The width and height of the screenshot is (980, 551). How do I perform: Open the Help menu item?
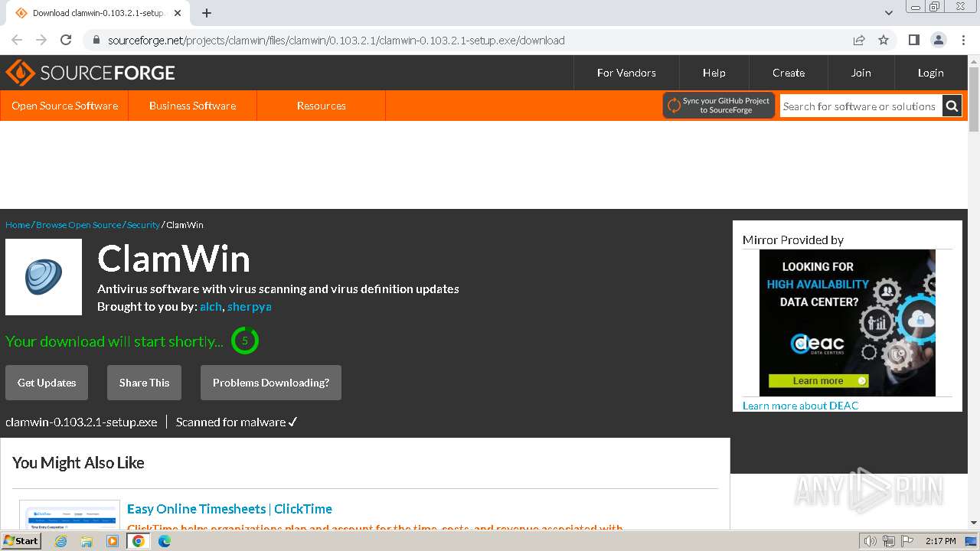[x=714, y=73]
